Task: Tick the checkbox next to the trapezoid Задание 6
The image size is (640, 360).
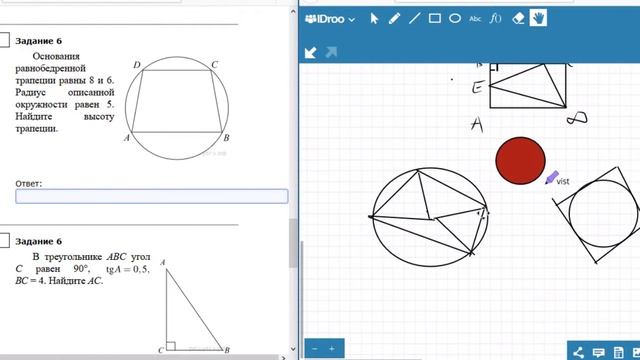Action: [x=4, y=40]
